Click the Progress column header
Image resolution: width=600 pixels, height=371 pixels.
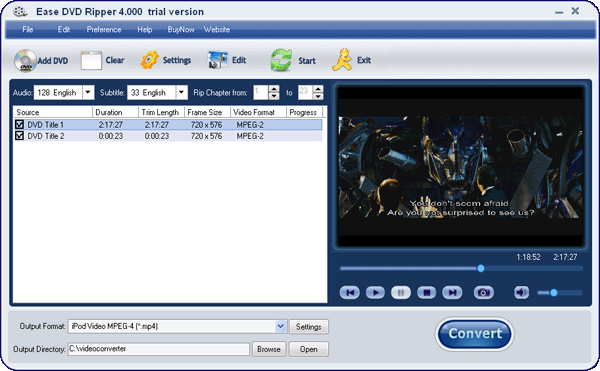tap(305, 112)
